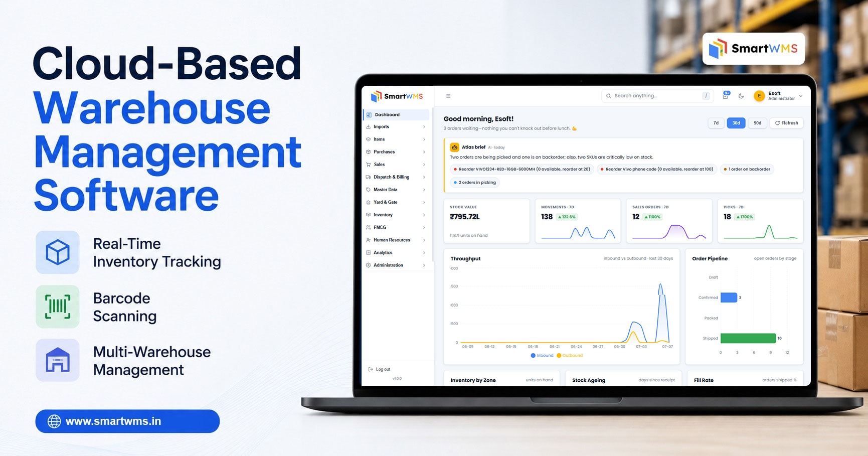868x456 pixels.
Task: Toggle the Inbound legend in Throughput chart
Action: (542, 356)
